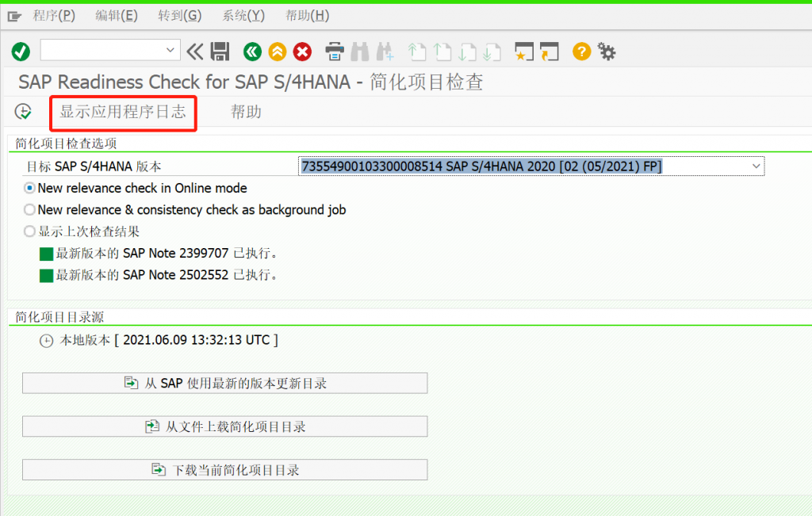812x516 pixels.
Task: Click the menu bar leading system icon
Action: pos(14,17)
